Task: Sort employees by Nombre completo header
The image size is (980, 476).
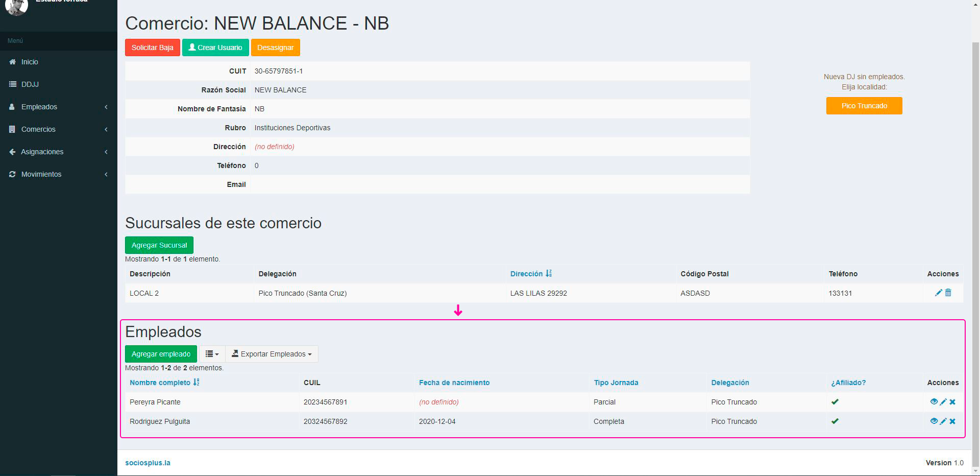Action: coord(160,383)
